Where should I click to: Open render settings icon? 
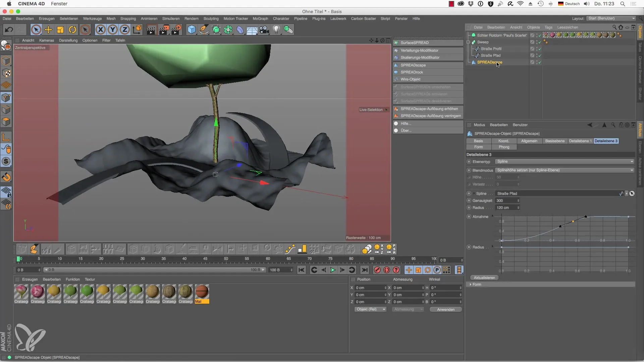click(176, 29)
